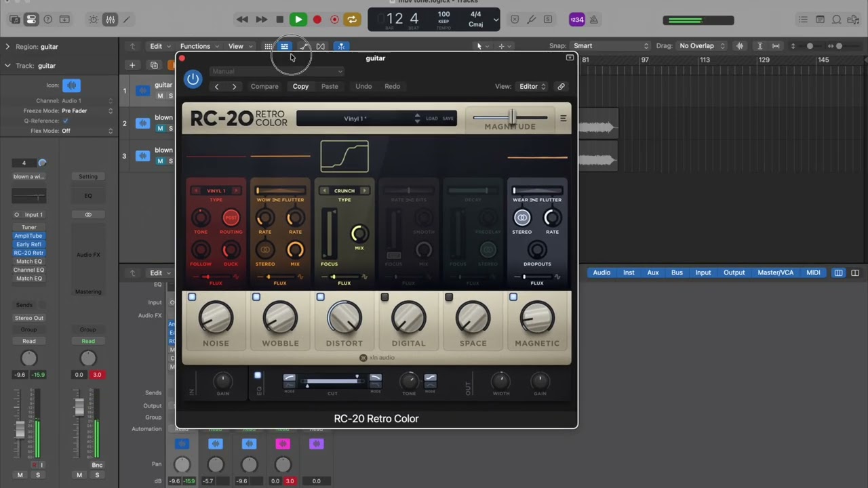Select the Master/VCA filter tab
This screenshot has height=488, width=868.
pos(775,272)
